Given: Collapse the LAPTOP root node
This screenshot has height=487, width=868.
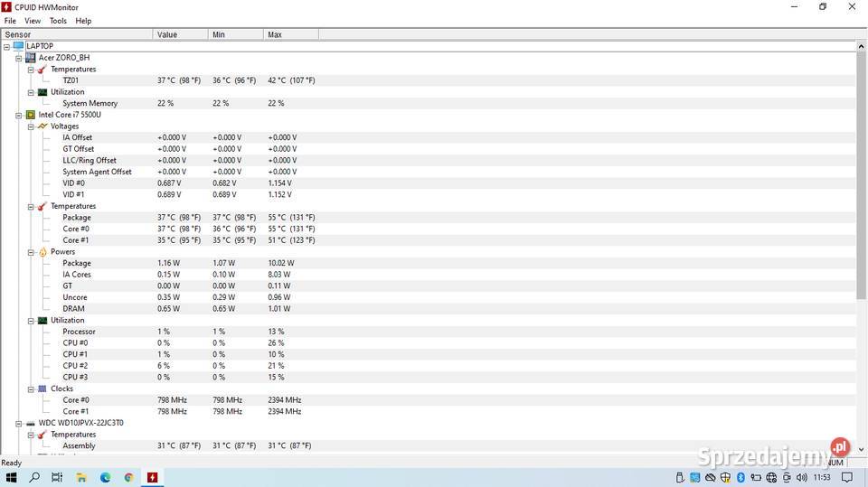Looking at the screenshot, I should coord(6,46).
